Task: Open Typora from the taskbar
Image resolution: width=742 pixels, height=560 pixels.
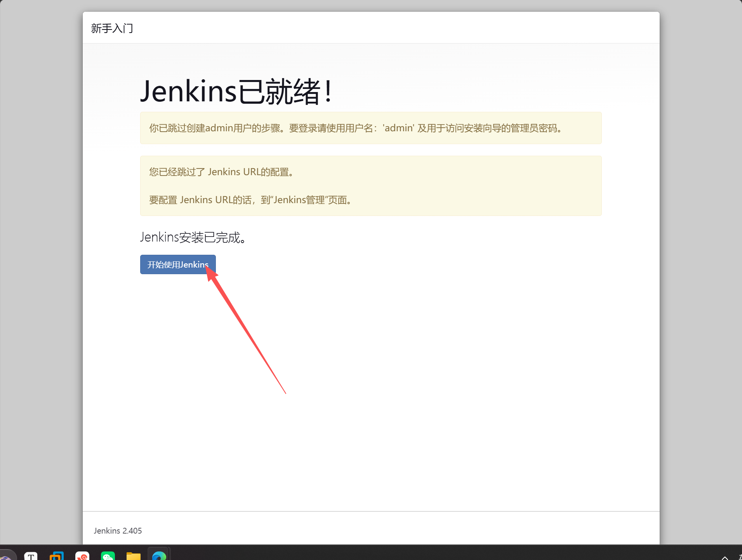Action: pyautogui.click(x=31, y=556)
